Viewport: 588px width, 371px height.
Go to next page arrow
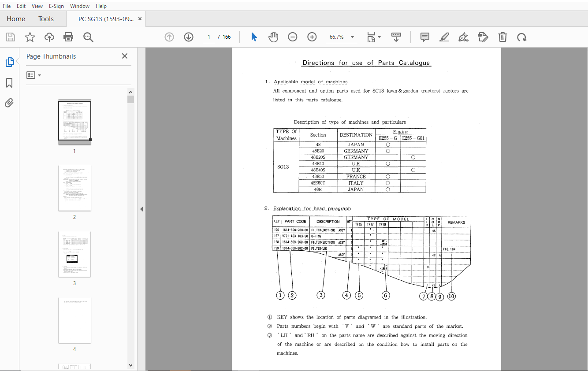coord(189,37)
